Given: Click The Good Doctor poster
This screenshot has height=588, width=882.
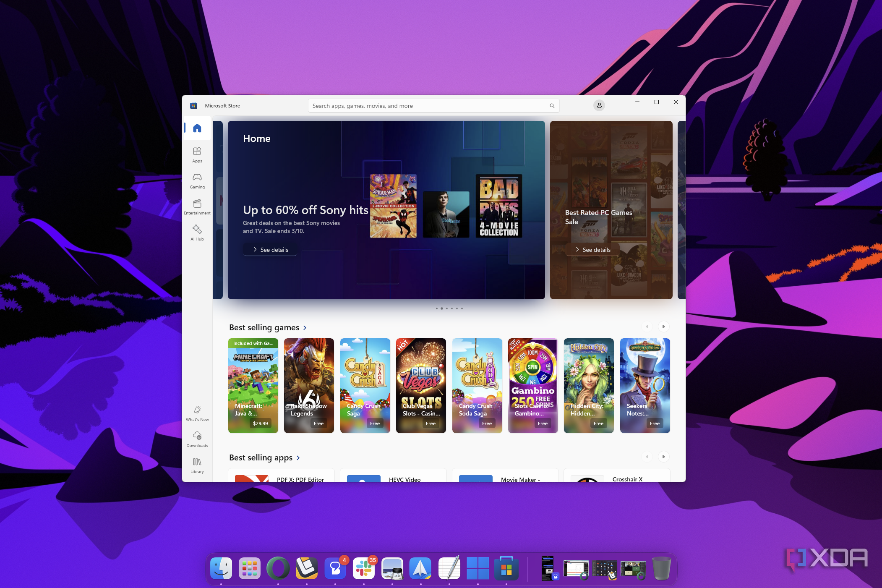Looking at the screenshot, I should (446, 214).
